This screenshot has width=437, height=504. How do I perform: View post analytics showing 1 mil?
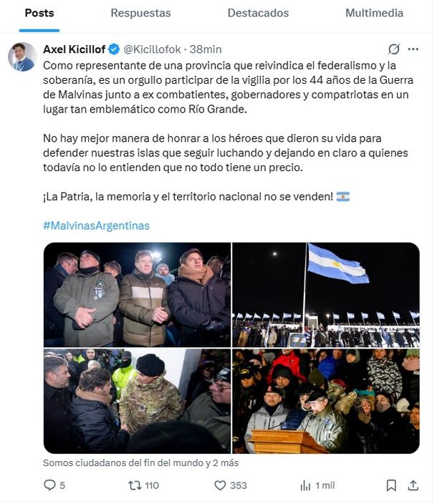click(x=305, y=485)
